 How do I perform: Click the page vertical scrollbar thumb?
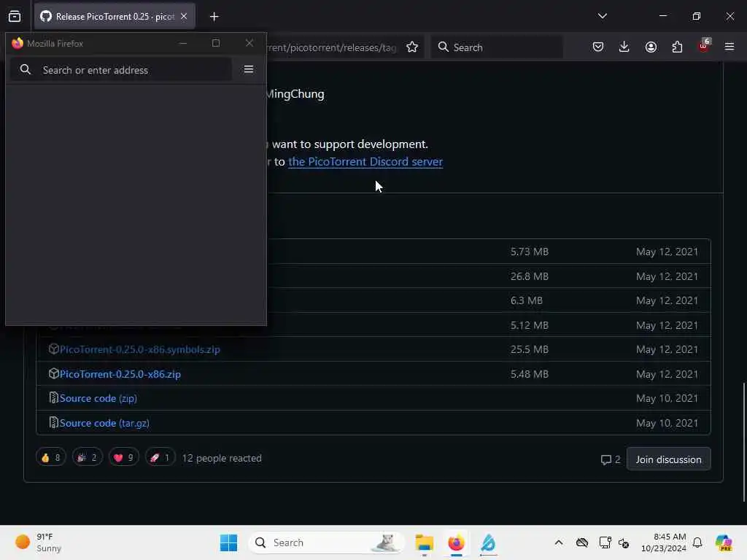[x=743, y=441]
